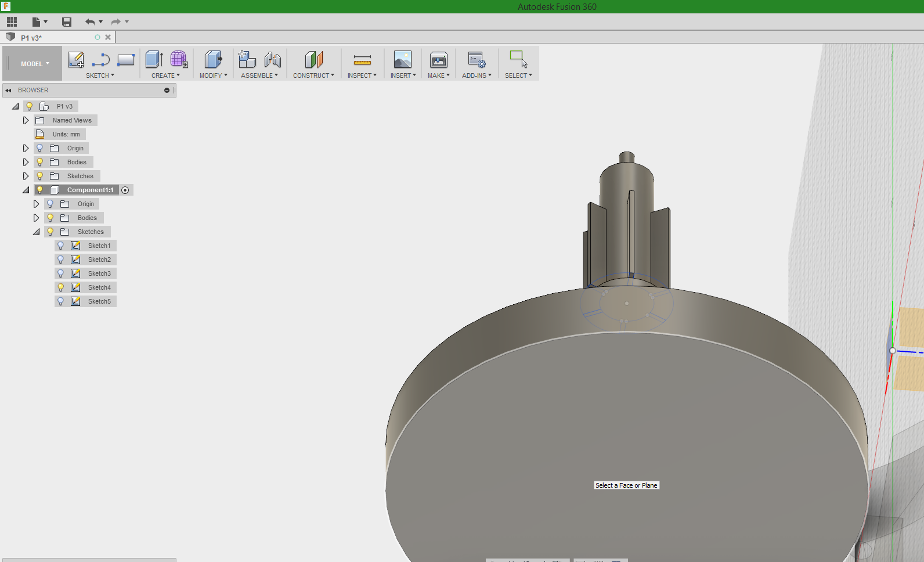Toggle visibility bulb of Component1:1
Screen dimensions: 924x562
pos(40,190)
